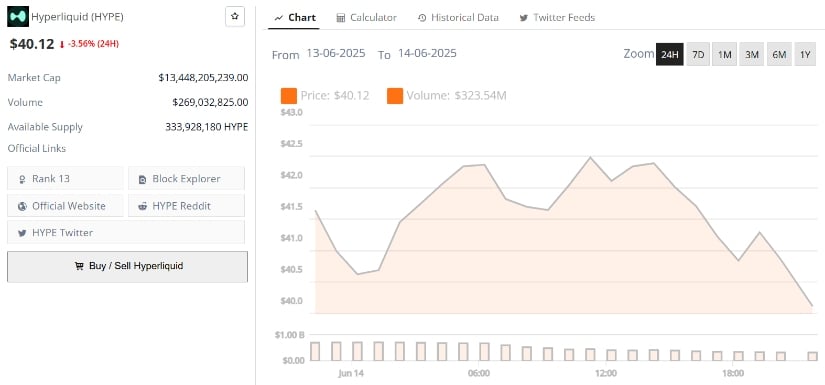The width and height of the screenshot is (825, 385).
Task: Open the Rank 13 link
Action: (x=65, y=178)
